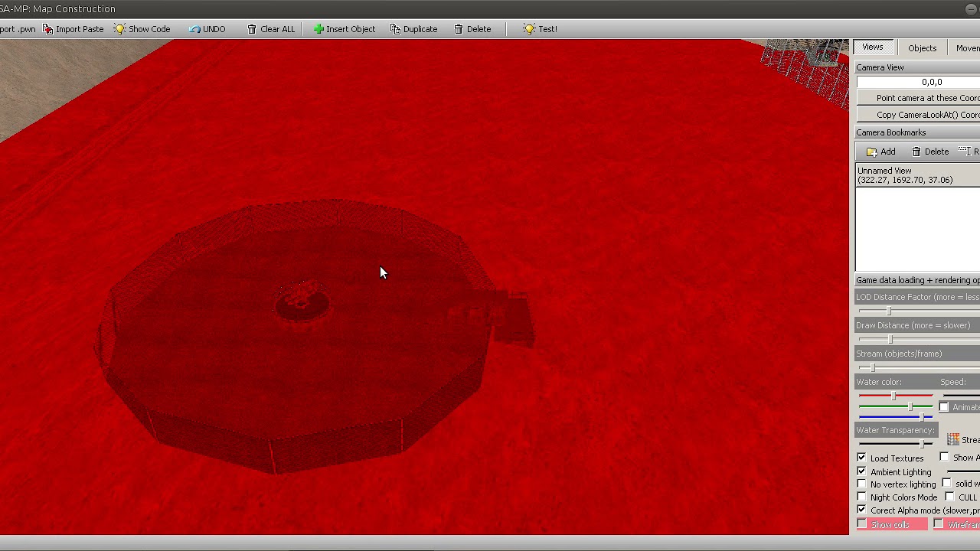Run the map with the Test! button
980x551 pixels.
click(541, 29)
